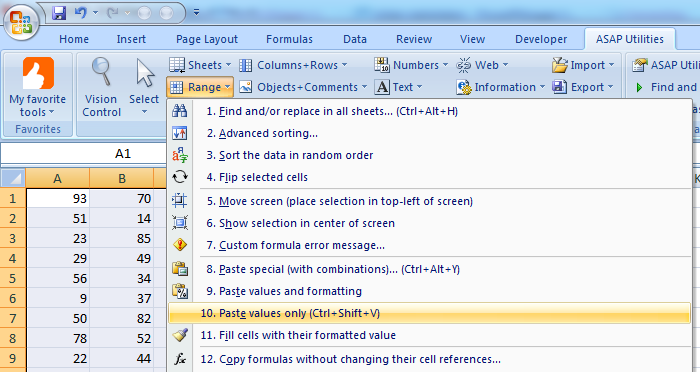This screenshot has height=372, width=700.
Task: Click the binoculars icon in Range menu
Action: click(180, 111)
